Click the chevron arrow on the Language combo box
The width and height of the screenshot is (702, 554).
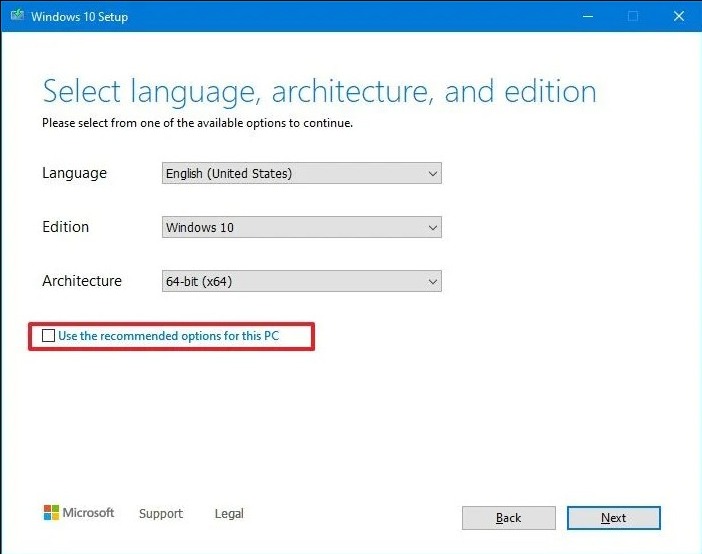pos(432,174)
